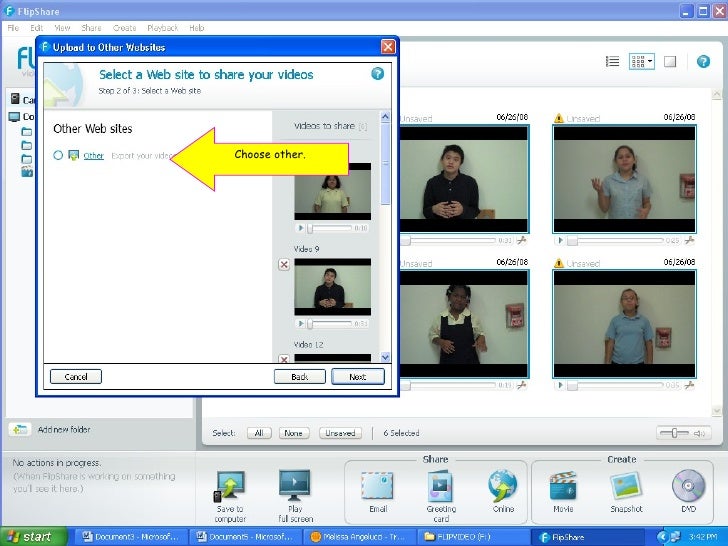Select the Computer item in the sidebar

pos(22,116)
